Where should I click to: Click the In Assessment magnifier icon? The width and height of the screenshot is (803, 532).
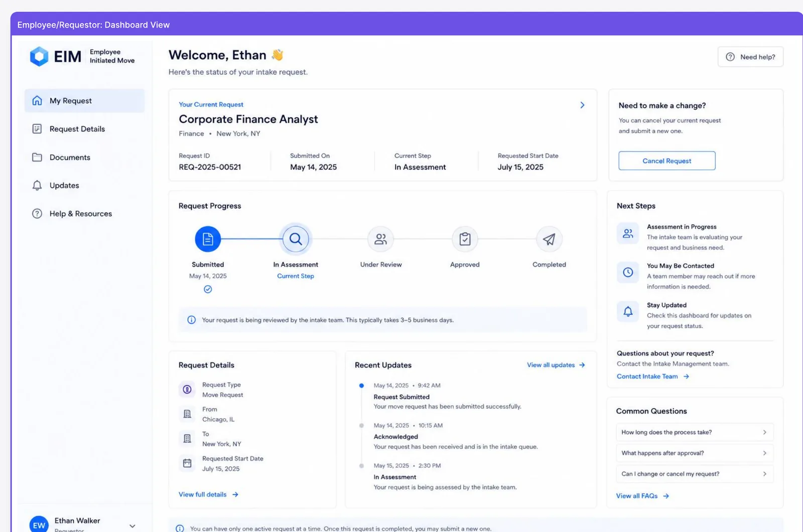pyautogui.click(x=296, y=239)
